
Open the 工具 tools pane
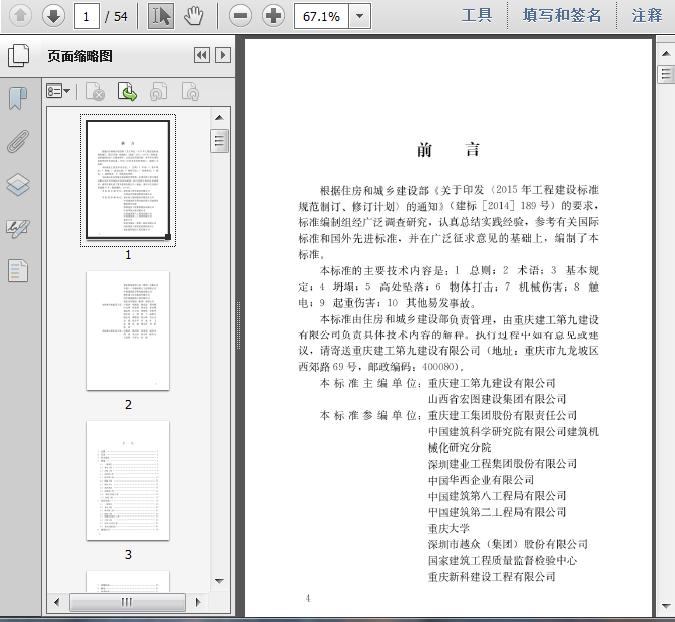(x=477, y=15)
